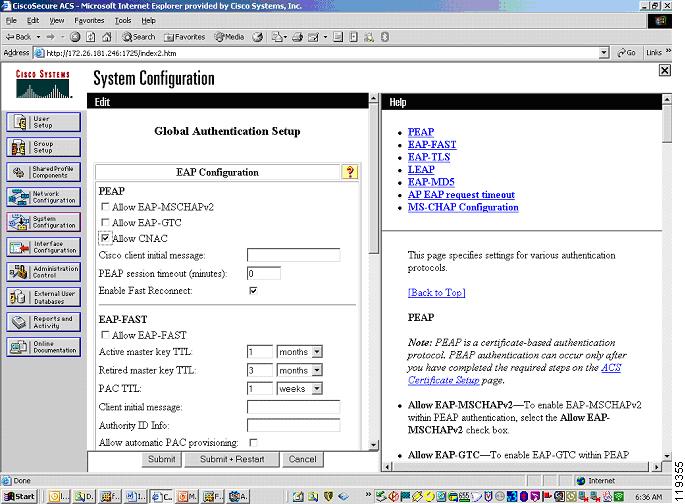Click the EAP Configuration help question mark
Screen dimensions: 685x504
(x=350, y=172)
